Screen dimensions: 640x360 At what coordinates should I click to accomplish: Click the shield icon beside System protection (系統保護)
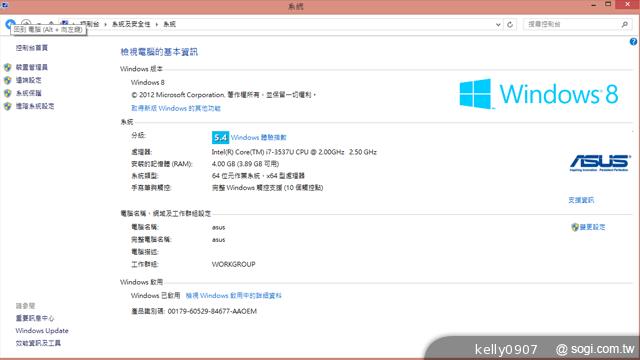coord(8,93)
